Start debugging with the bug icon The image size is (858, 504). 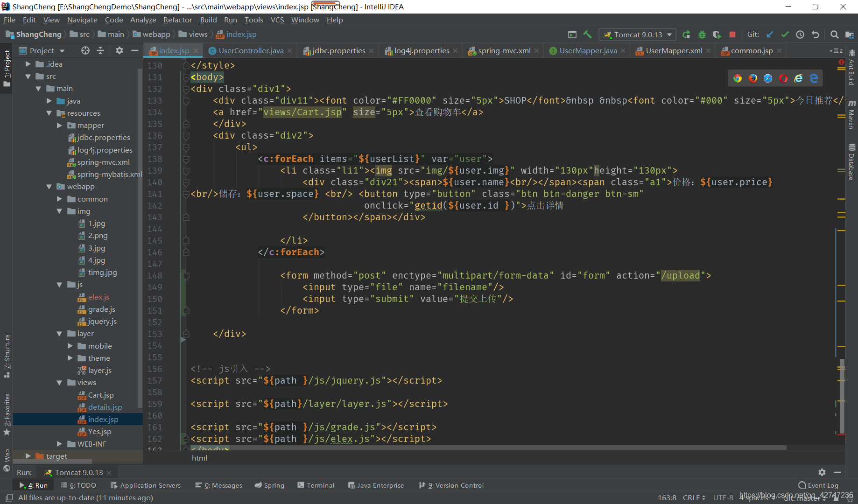click(x=702, y=35)
